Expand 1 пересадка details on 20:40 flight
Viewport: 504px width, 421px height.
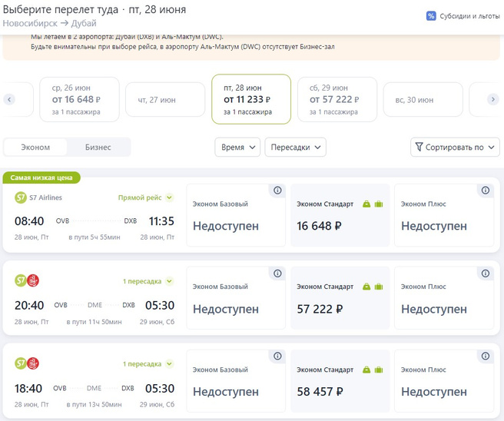tap(148, 280)
